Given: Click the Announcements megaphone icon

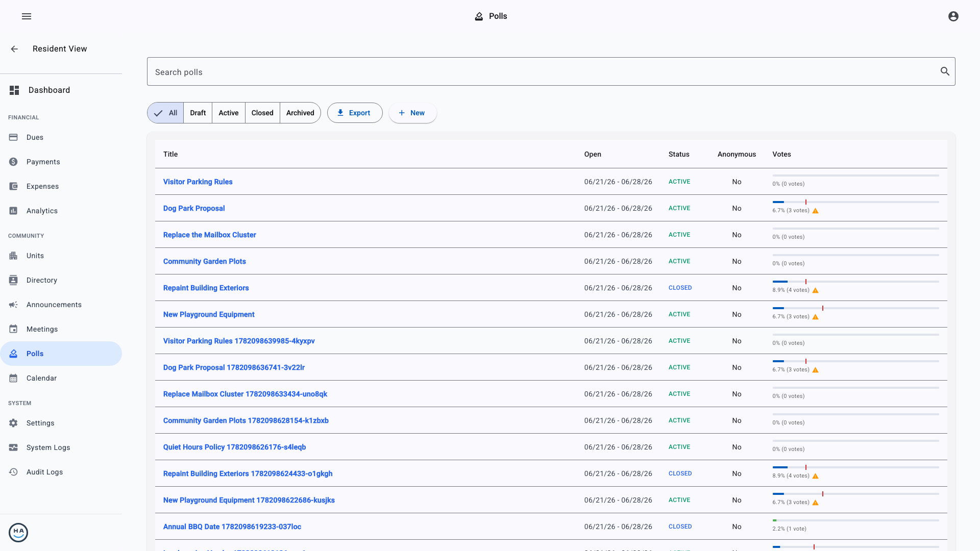Looking at the screenshot, I should pyautogui.click(x=13, y=305).
